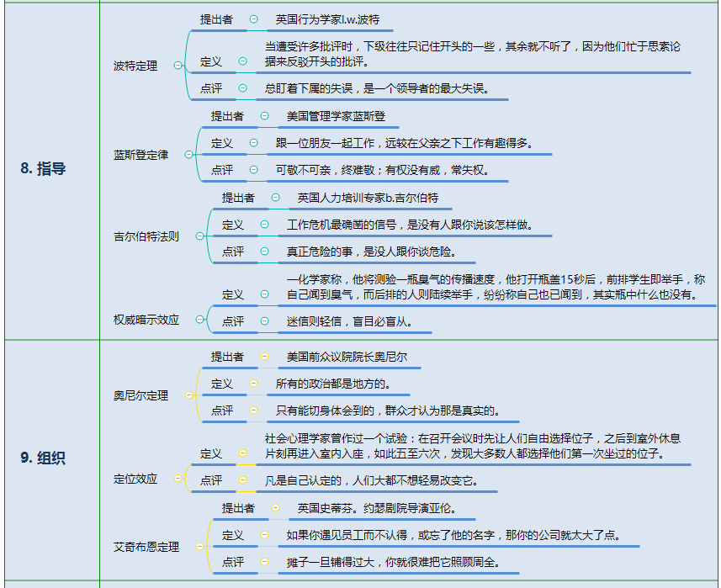Select the 定位效应 topic node
Image resolution: width=721 pixels, height=588 pixels.
pos(135,479)
